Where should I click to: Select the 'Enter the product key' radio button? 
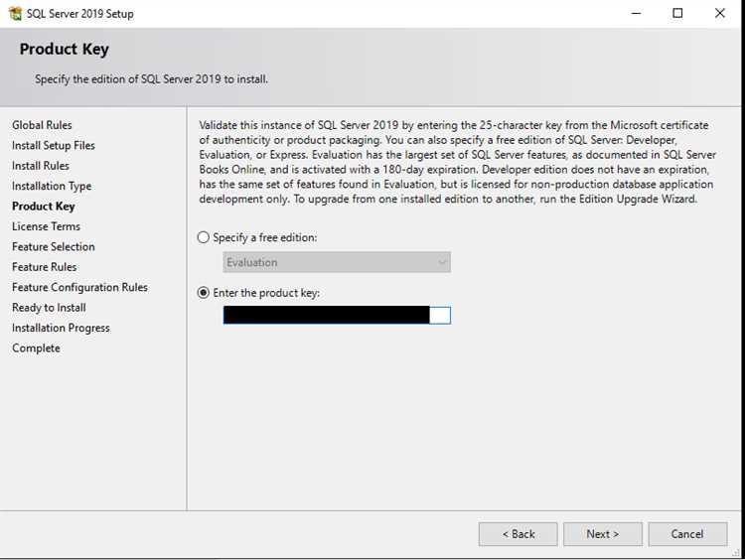pyautogui.click(x=204, y=293)
